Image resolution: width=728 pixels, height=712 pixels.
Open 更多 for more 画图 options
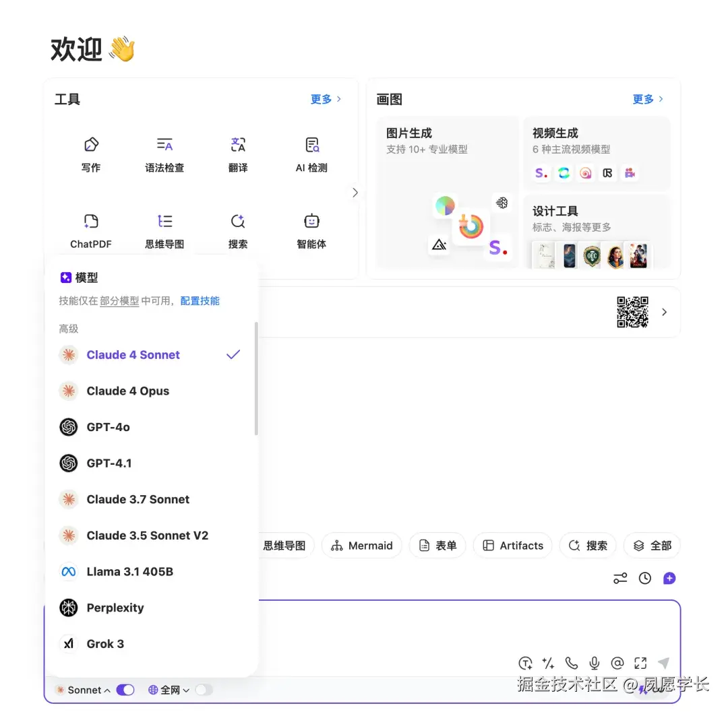pos(643,98)
